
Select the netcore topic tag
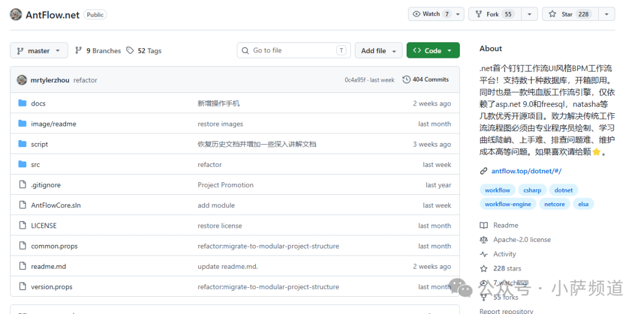tap(555, 204)
